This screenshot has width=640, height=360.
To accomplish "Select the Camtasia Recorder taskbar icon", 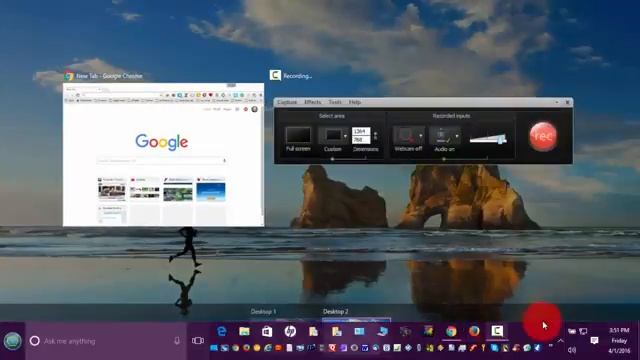I will [x=497, y=331].
